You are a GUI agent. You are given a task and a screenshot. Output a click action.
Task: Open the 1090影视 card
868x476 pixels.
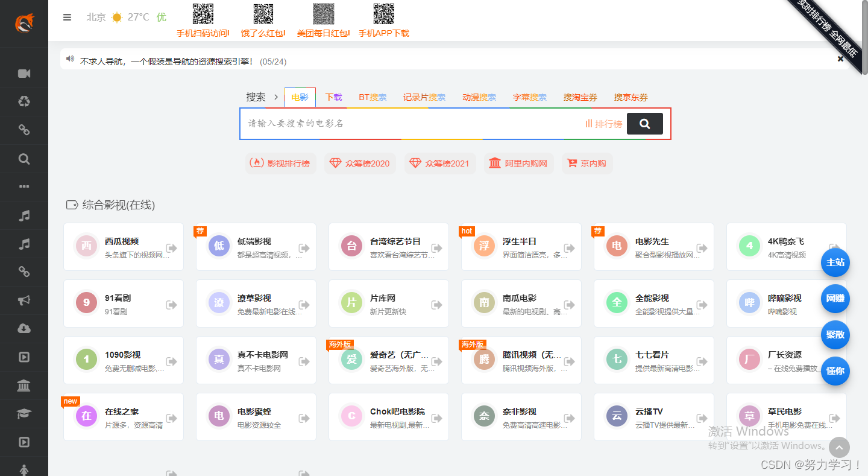pyautogui.click(x=124, y=360)
